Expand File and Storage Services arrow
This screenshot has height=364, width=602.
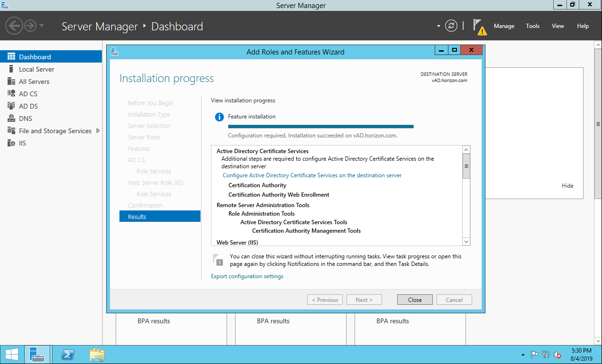coord(98,131)
